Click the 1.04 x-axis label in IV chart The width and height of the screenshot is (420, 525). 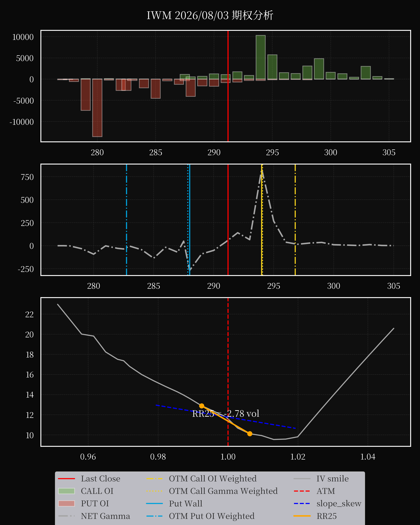[x=368, y=457]
